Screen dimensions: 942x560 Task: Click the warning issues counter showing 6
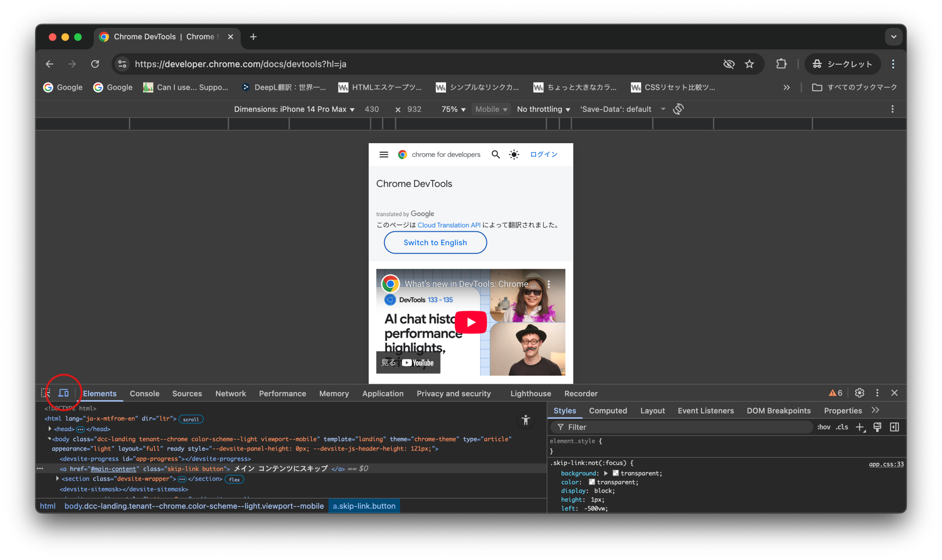pos(835,393)
